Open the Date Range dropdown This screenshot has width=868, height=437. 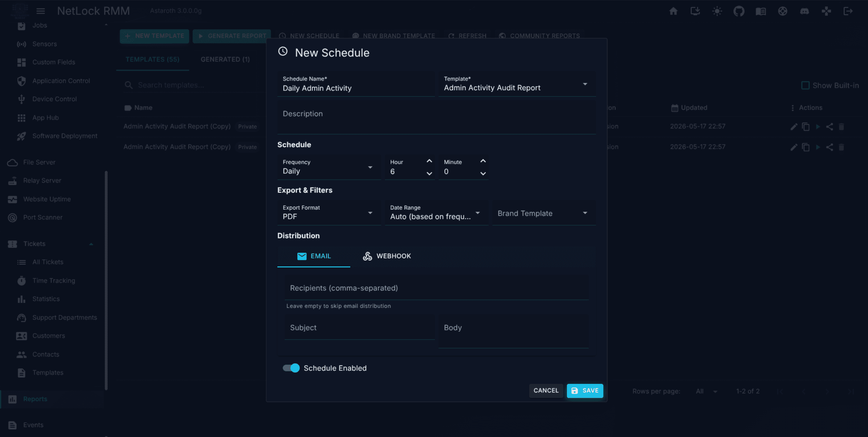[436, 213]
